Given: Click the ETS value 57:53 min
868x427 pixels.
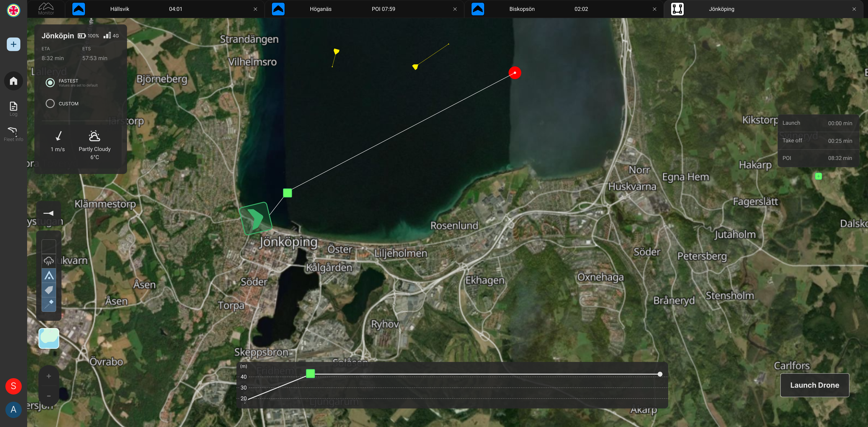Looking at the screenshot, I should coord(95,58).
